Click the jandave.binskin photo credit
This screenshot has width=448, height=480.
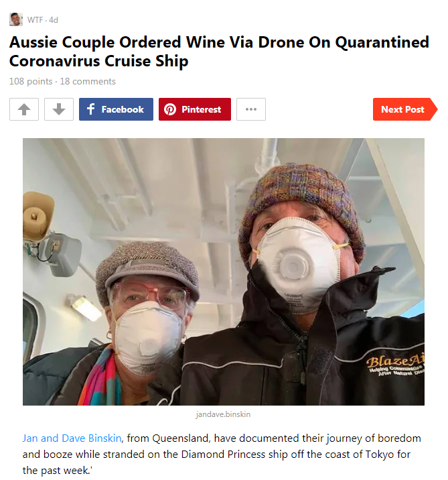[223, 414]
